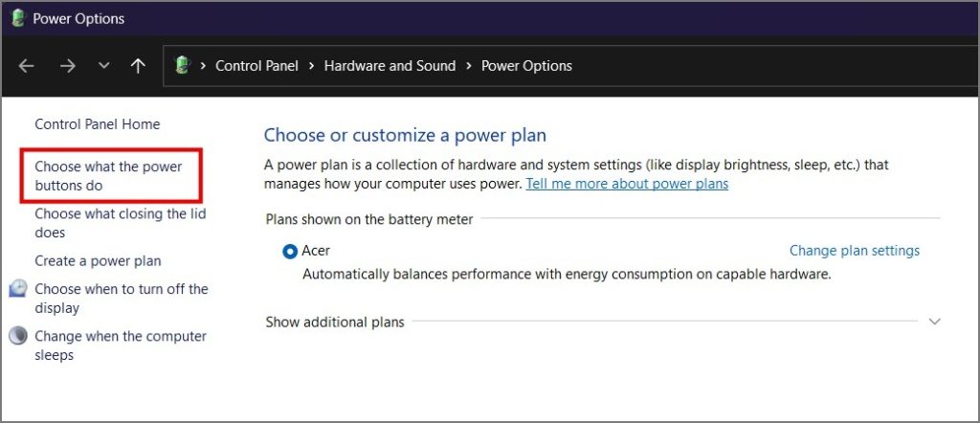The height and width of the screenshot is (423, 980).
Task: Click chevron before Control Panel breadcrumb
Action: pos(203,66)
